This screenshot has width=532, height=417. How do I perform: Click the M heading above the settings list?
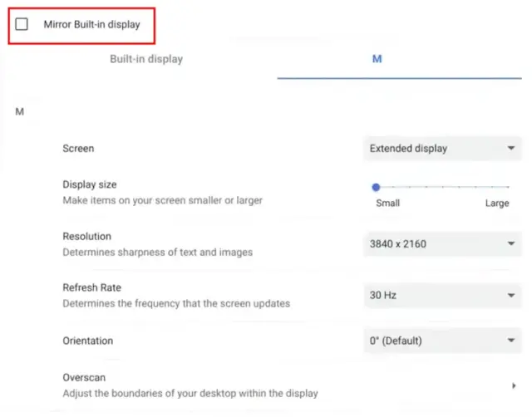click(19, 110)
